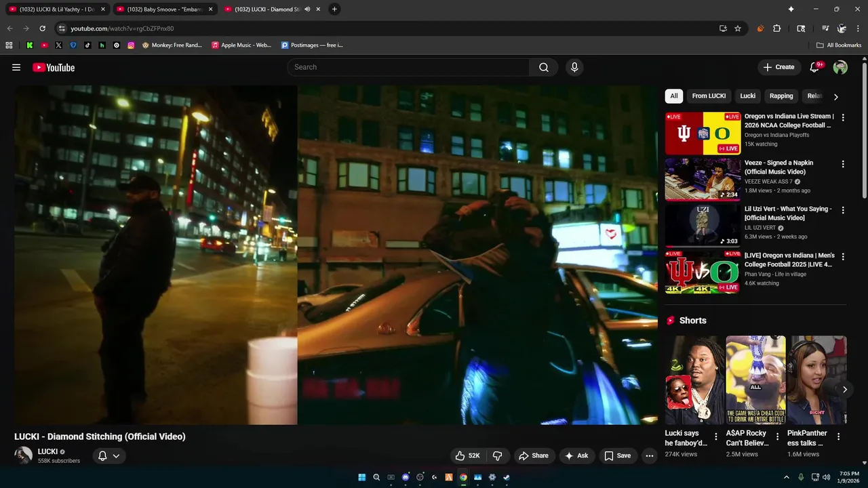This screenshot has width=868, height=488.
Task: Start voice search with the microphone icon
Action: click(574, 67)
